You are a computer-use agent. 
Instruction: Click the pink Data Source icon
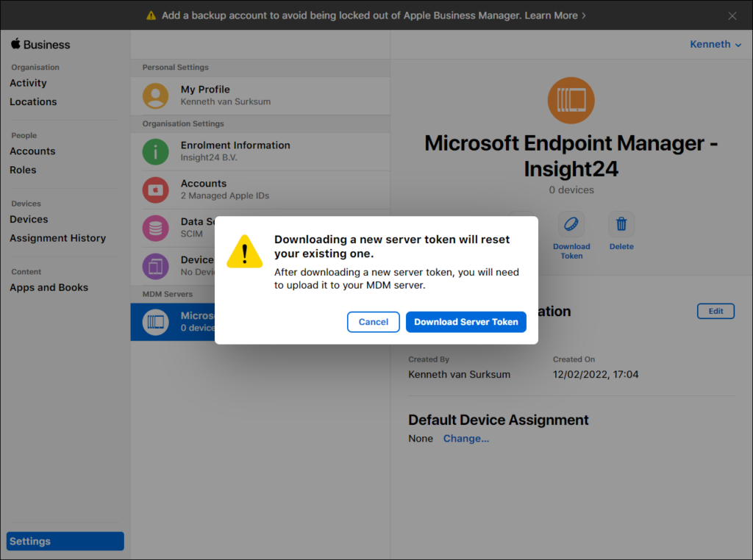coord(155,228)
